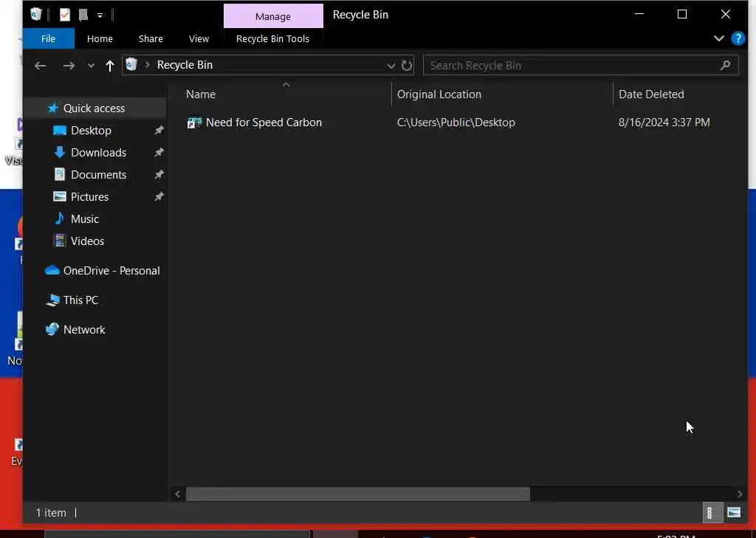Viewport: 756px width, 538px height.
Task: Click the search magnifier icon
Action: pyautogui.click(x=725, y=65)
